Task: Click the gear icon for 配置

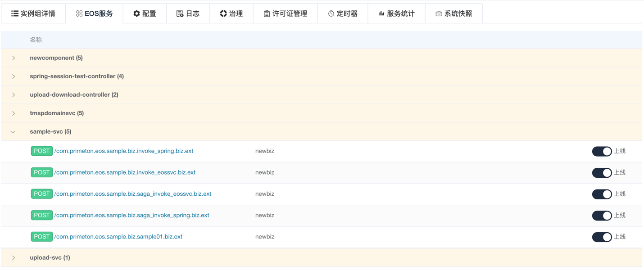Action: [x=136, y=13]
